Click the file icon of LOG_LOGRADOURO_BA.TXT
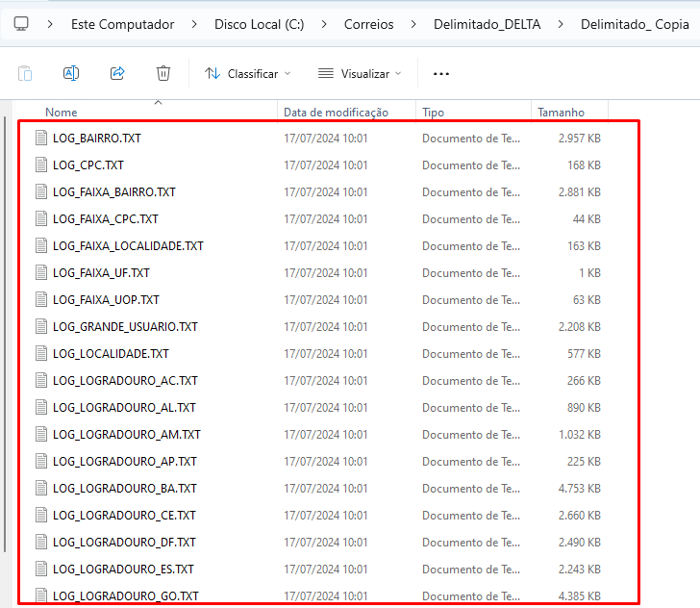700x608 pixels. click(41, 488)
